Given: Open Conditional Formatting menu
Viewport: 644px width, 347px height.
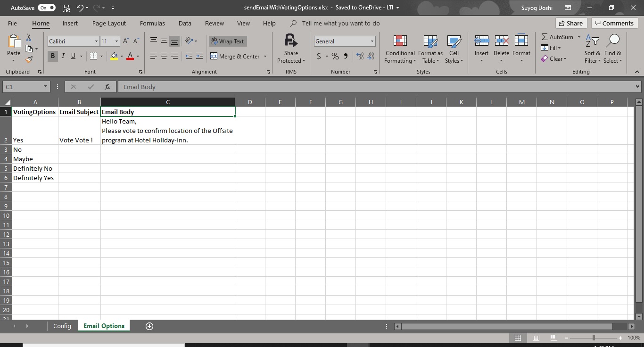Looking at the screenshot, I should [x=400, y=49].
